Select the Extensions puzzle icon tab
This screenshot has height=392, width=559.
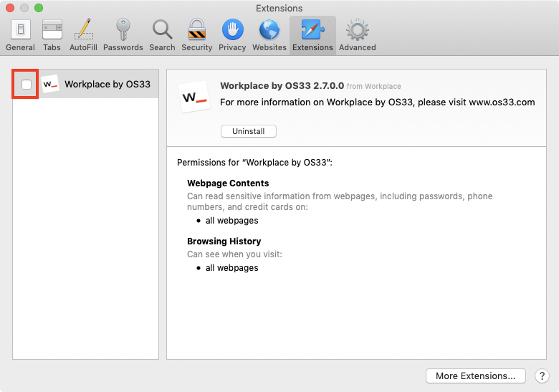pyautogui.click(x=312, y=35)
